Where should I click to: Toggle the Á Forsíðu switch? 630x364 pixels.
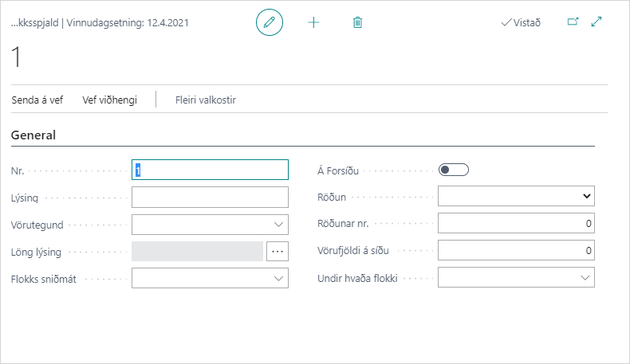click(x=453, y=170)
